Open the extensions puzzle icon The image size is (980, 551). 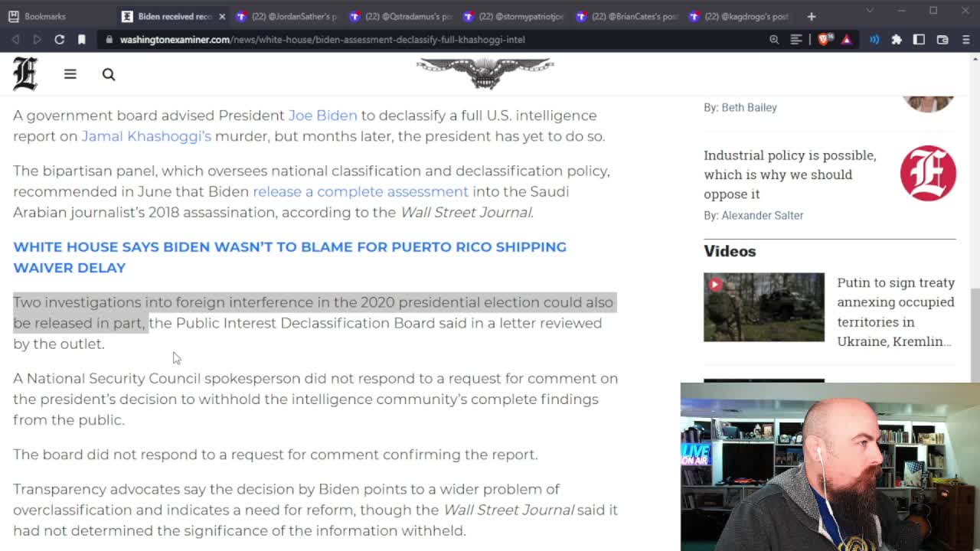pos(897,39)
